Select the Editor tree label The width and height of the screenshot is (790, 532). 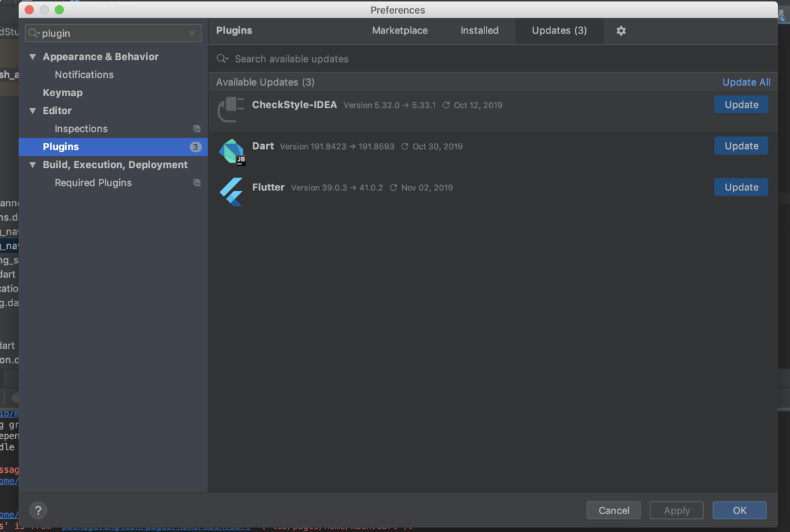[57, 111]
